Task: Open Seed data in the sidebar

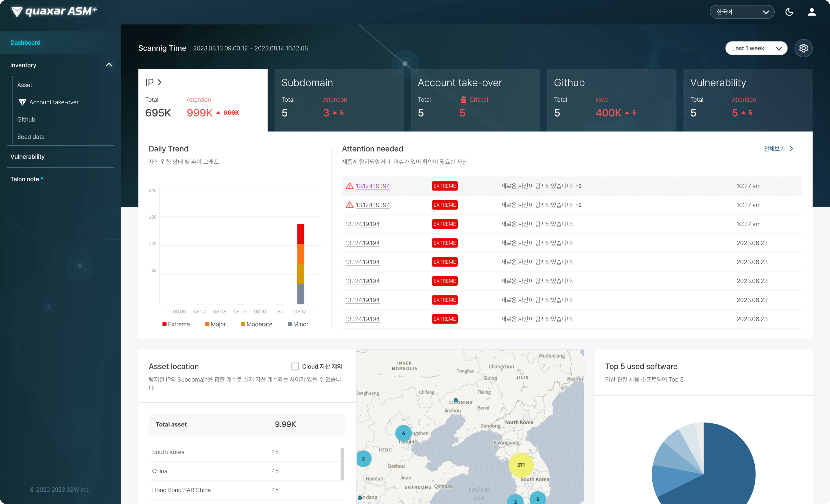Action: (31, 137)
